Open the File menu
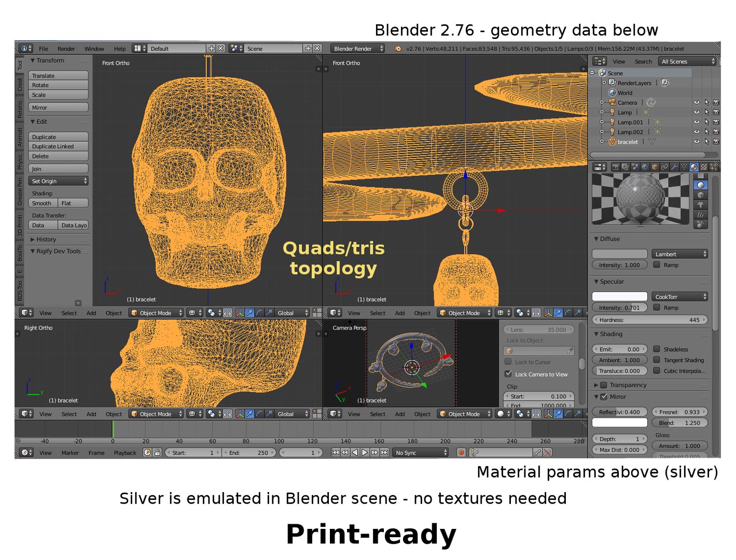736x560 pixels. pyautogui.click(x=44, y=49)
